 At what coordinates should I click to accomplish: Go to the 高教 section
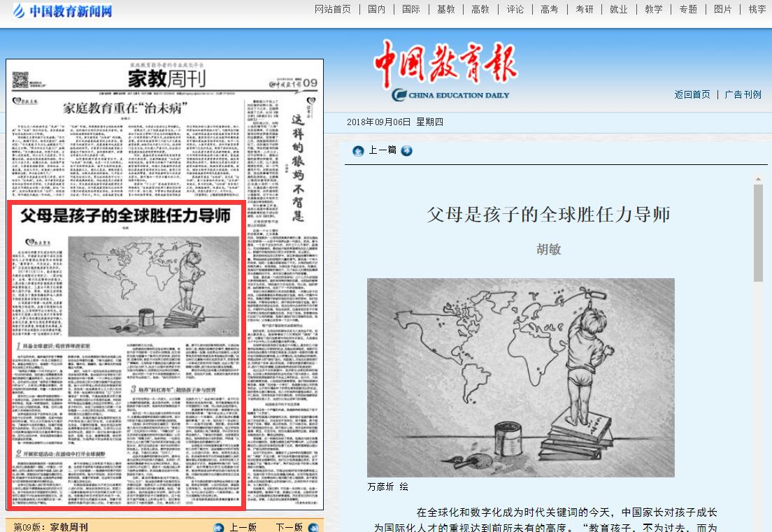click(480, 9)
